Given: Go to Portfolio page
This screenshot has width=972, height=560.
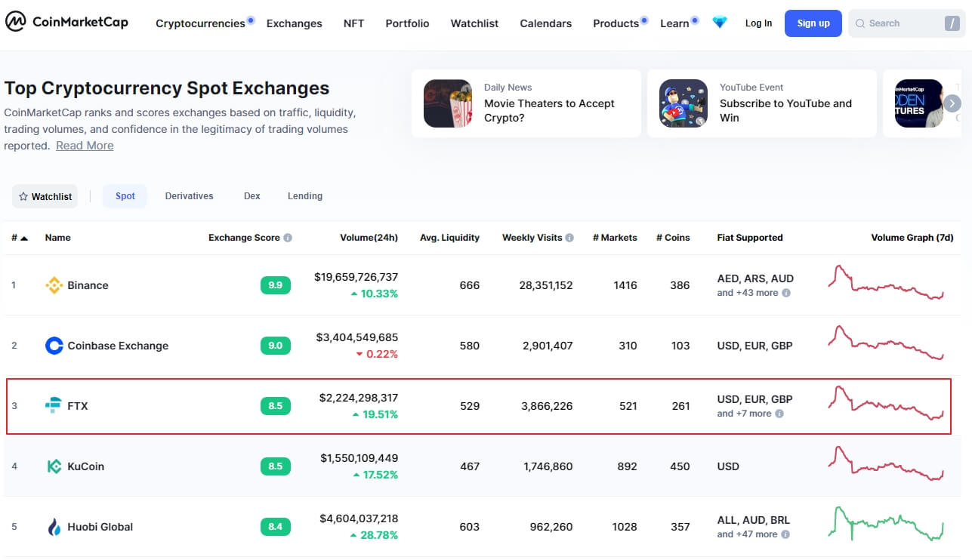Looking at the screenshot, I should click(x=407, y=23).
